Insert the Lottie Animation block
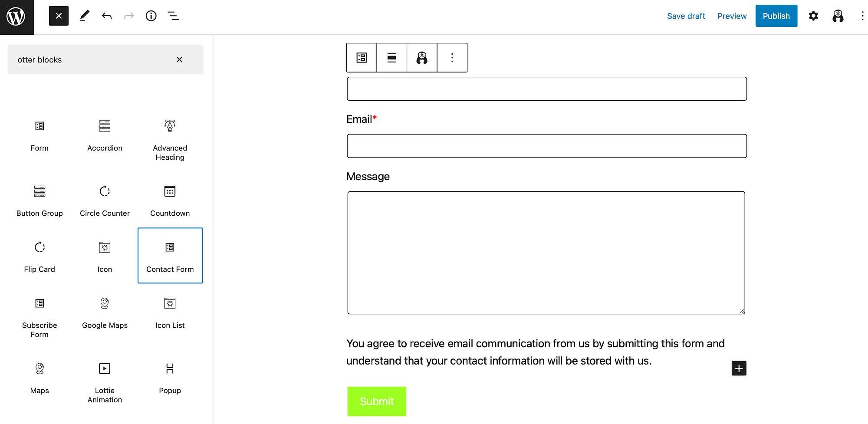 point(105,381)
